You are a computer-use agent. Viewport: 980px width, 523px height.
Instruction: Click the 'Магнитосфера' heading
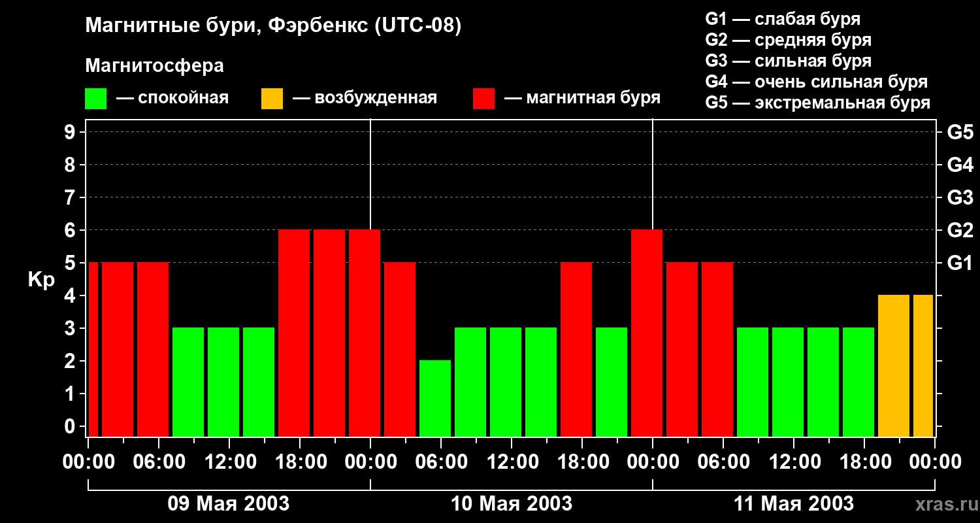(x=154, y=66)
